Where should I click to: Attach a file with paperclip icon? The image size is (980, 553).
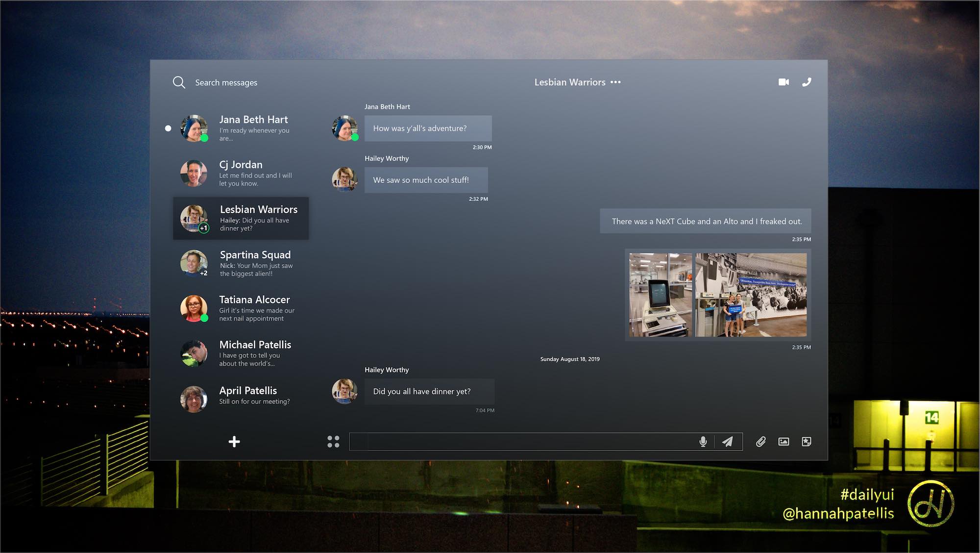(x=760, y=442)
